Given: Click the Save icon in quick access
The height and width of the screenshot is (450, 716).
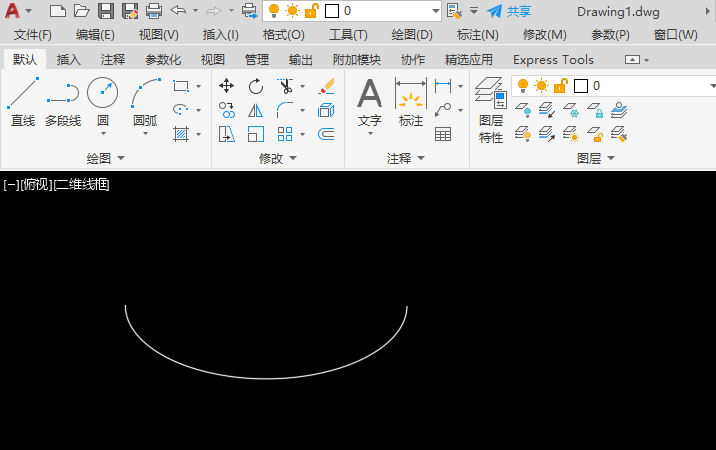Looking at the screenshot, I should [x=106, y=11].
